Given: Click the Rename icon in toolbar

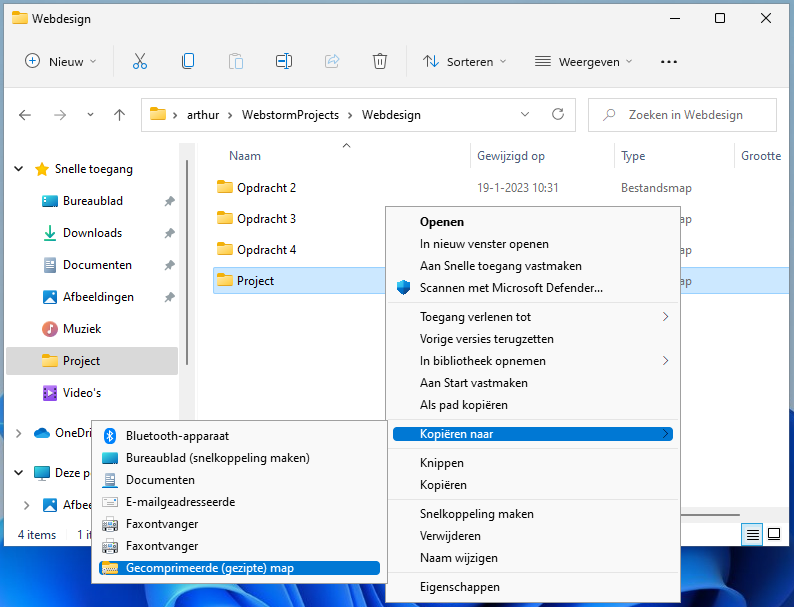Looking at the screenshot, I should [284, 61].
